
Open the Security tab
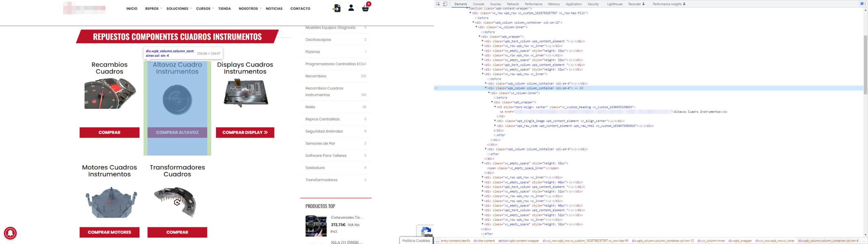[593, 4]
